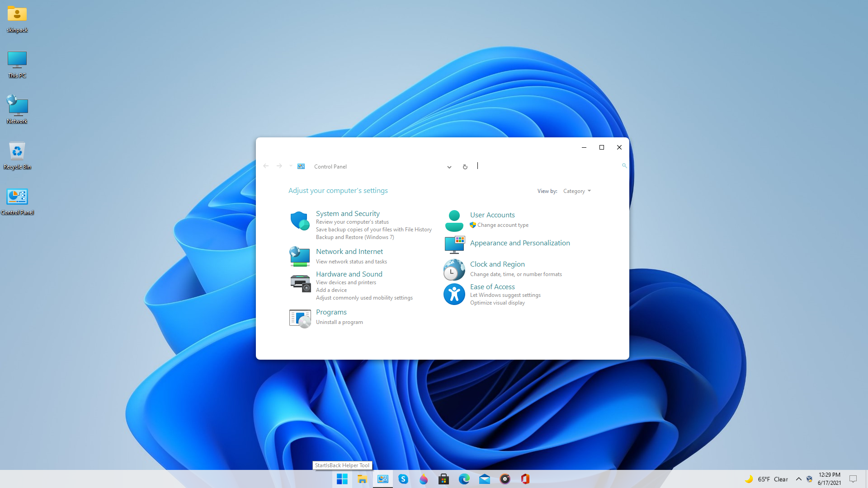Click Backup and Restore Windows 7 link
This screenshot has width=868, height=488.
tap(355, 237)
